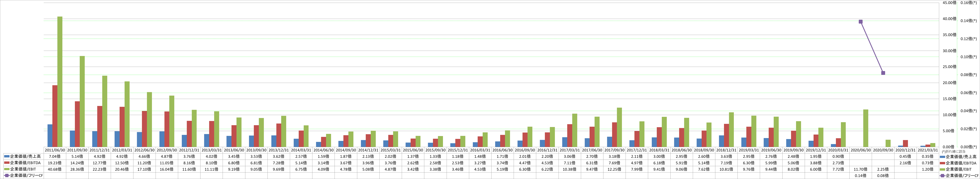This screenshot has width=980, height=179.
Task: Click the 0.16倍(*) secondary axis label
Action: click(x=969, y=3)
